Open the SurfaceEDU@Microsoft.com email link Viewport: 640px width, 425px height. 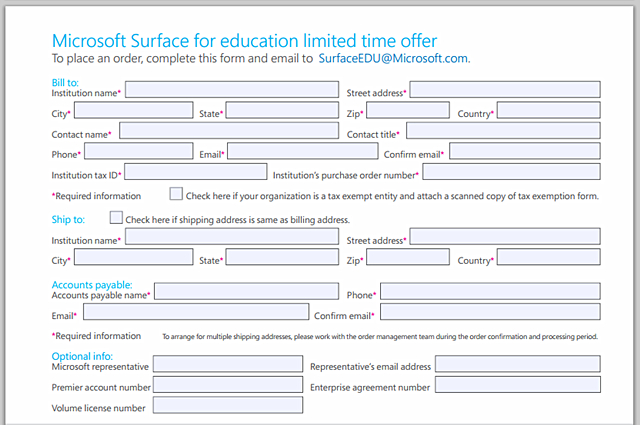tap(393, 59)
